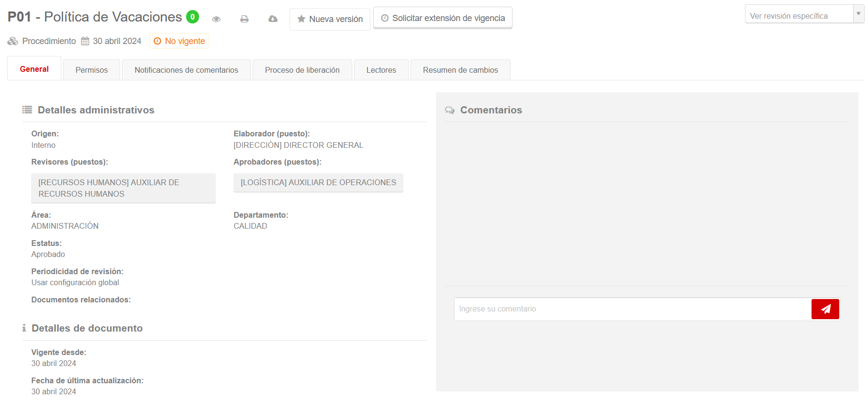Click the printer icon to print document
The width and height of the screenshot is (868, 400).
245,19
